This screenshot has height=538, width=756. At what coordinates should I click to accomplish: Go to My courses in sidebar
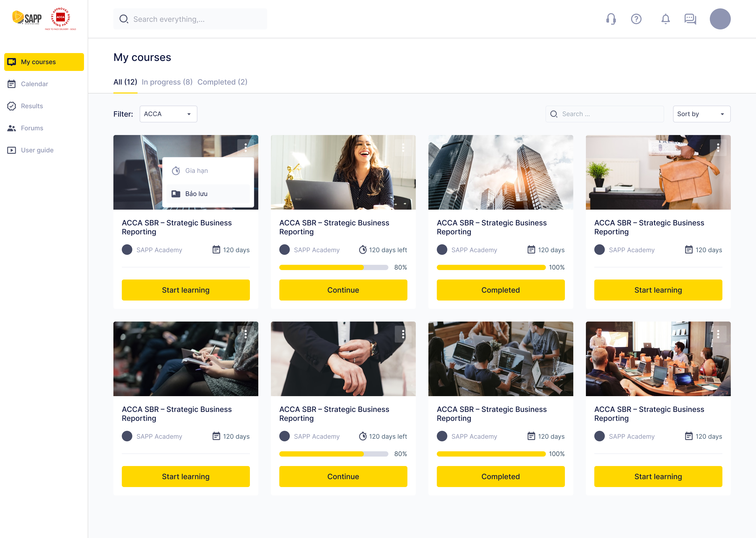pos(44,62)
